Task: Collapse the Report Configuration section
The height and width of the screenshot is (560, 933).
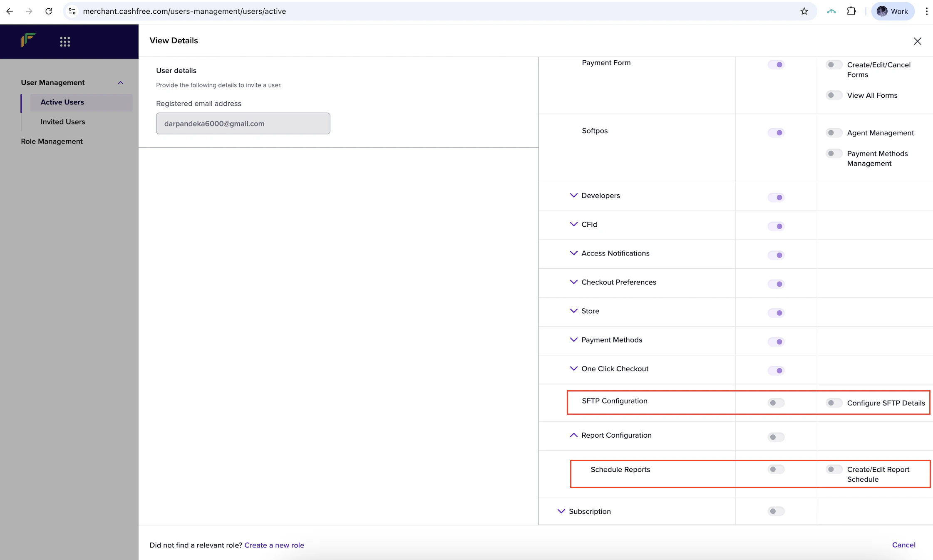Action: [x=573, y=435]
